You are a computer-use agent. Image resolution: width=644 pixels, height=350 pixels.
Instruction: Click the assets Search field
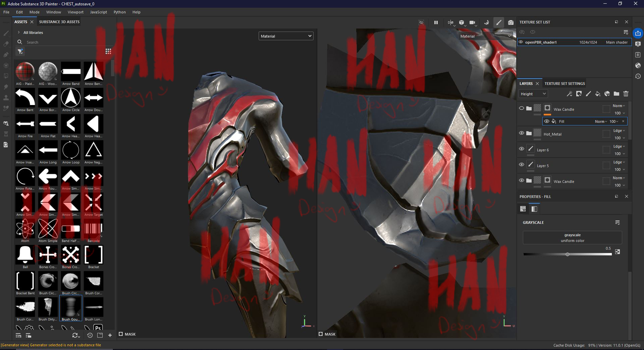tap(64, 42)
